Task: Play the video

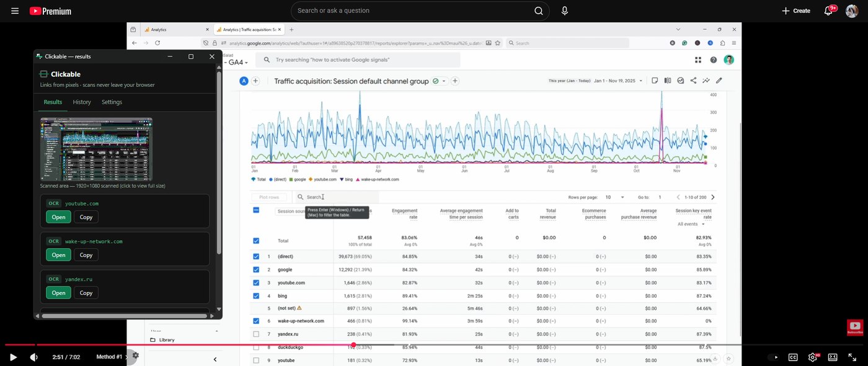Action: 13,357
